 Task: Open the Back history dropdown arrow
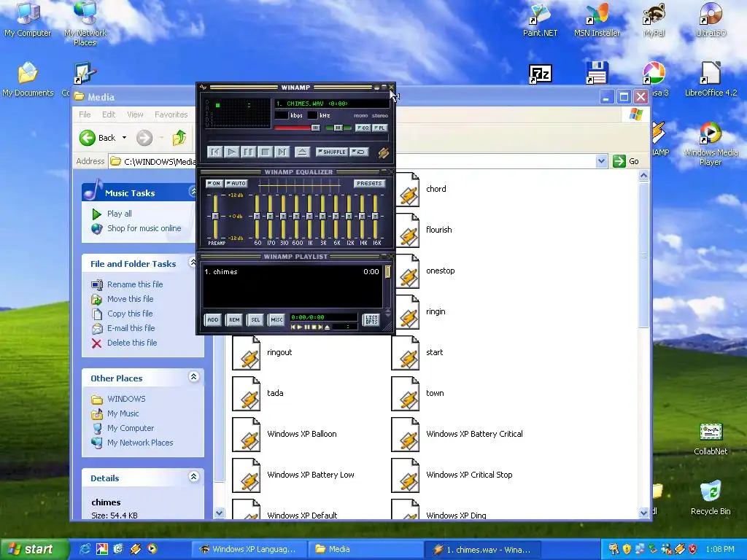124,138
